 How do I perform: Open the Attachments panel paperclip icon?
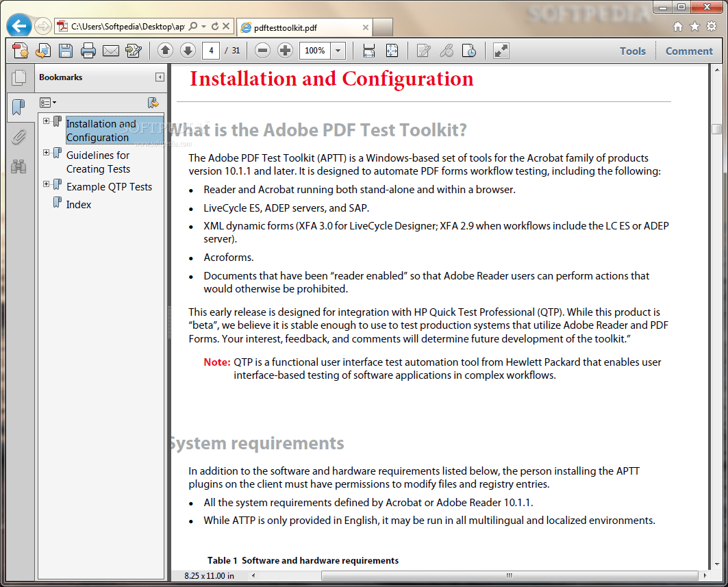pyautogui.click(x=19, y=136)
